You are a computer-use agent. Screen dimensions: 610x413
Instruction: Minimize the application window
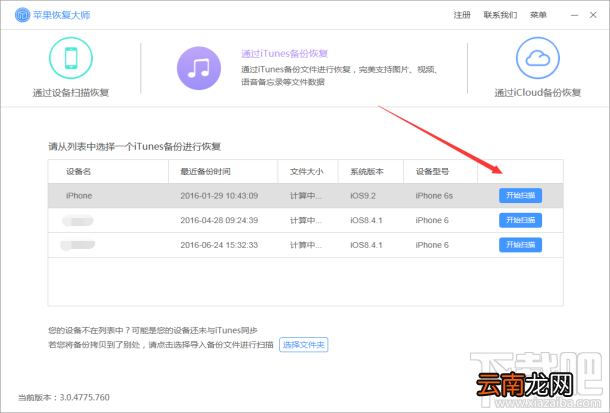tap(575, 15)
